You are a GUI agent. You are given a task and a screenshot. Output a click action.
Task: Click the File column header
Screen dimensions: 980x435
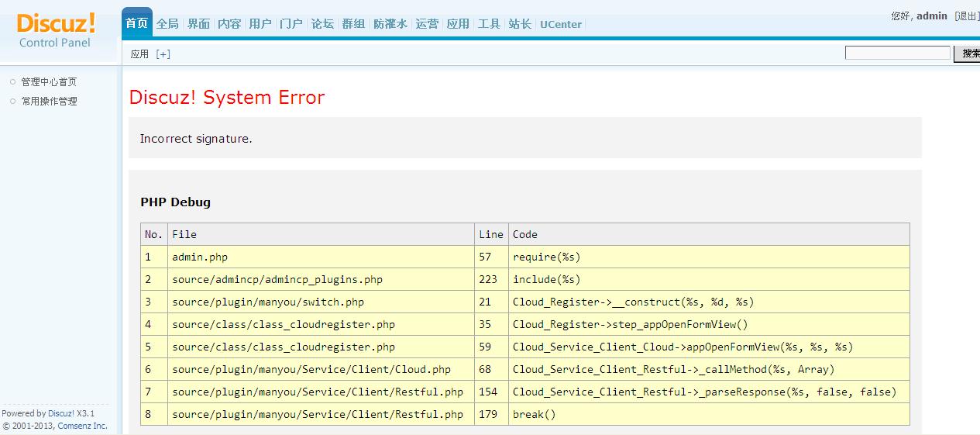click(x=321, y=234)
